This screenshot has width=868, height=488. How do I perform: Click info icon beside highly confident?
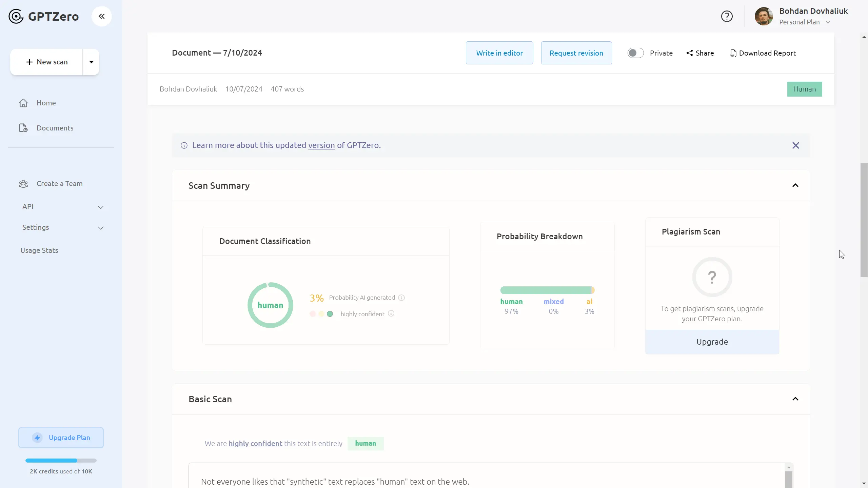coord(391,313)
